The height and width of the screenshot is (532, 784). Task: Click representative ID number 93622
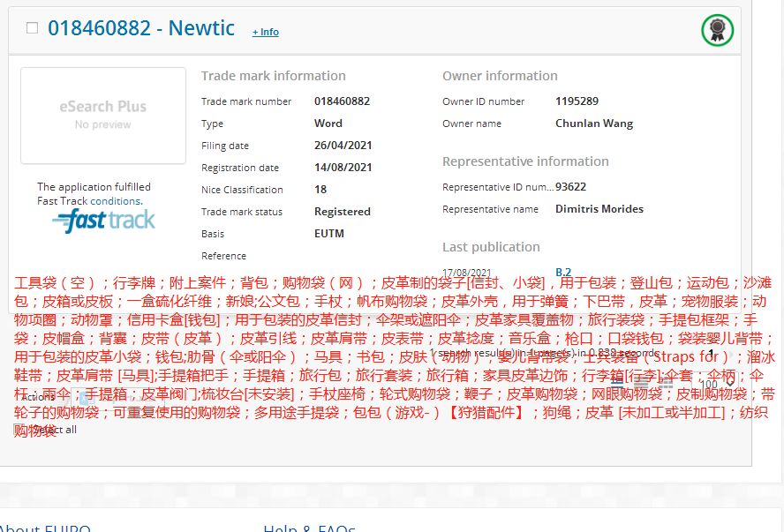tap(570, 187)
